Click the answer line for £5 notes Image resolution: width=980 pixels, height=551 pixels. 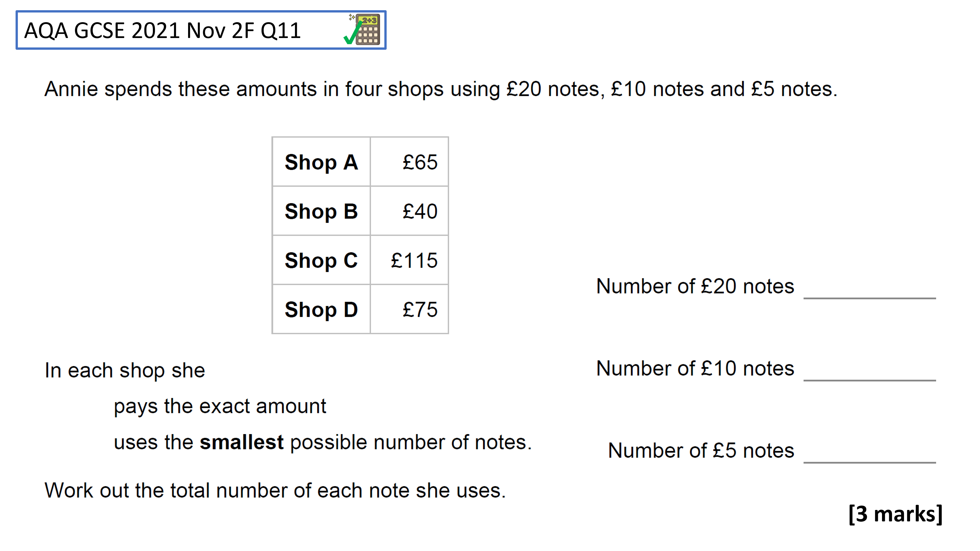tap(869, 462)
